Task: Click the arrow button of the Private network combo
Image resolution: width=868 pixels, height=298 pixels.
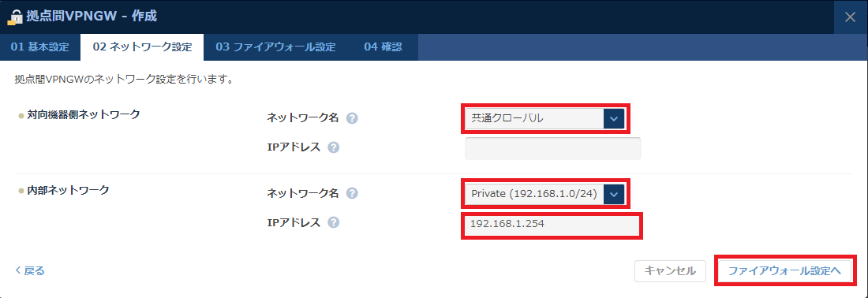Action: (x=613, y=194)
